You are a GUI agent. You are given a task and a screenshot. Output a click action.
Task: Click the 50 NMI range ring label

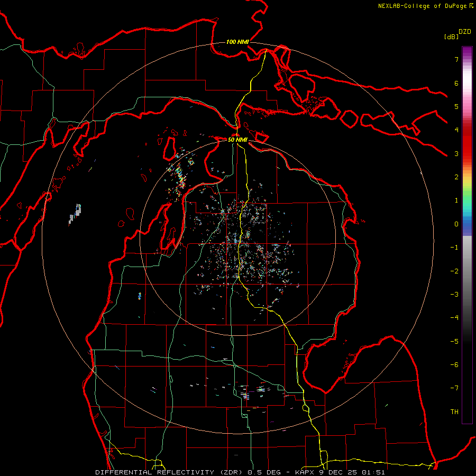(x=237, y=140)
